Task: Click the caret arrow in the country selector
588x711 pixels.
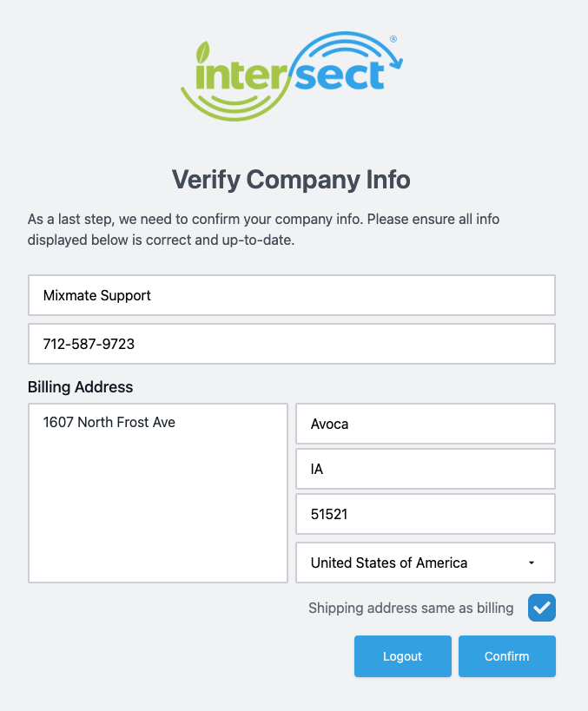Action: (x=532, y=563)
